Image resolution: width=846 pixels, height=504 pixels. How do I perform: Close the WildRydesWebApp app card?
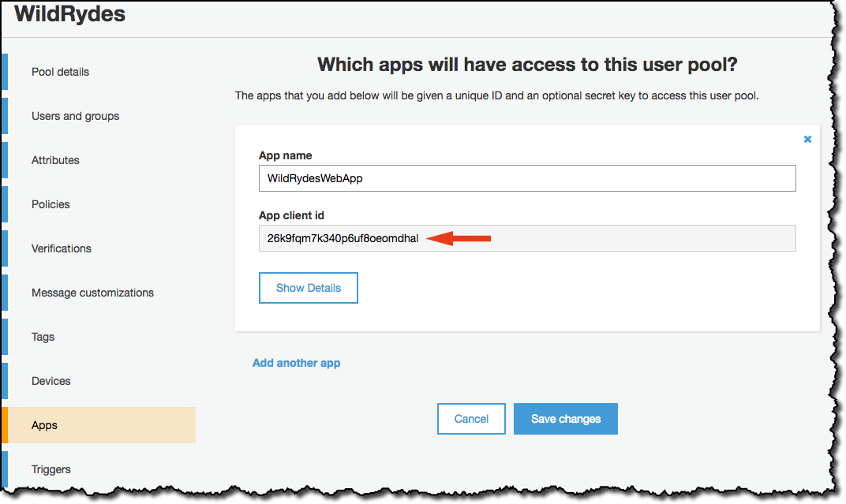[807, 139]
